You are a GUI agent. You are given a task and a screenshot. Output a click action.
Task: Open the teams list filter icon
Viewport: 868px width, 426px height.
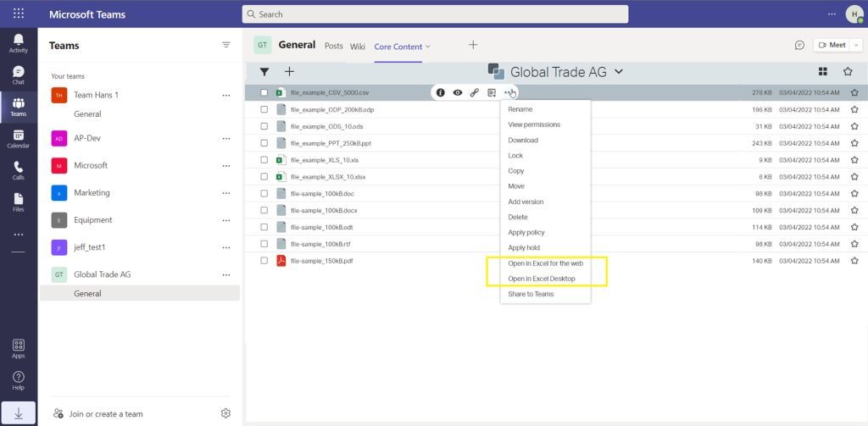click(225, 46)
